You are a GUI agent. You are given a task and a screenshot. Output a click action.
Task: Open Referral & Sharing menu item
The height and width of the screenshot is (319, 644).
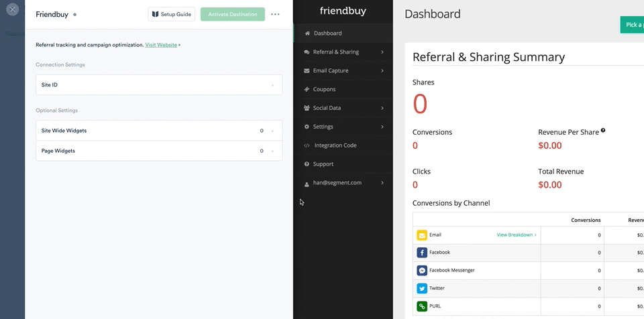[343, 52]
